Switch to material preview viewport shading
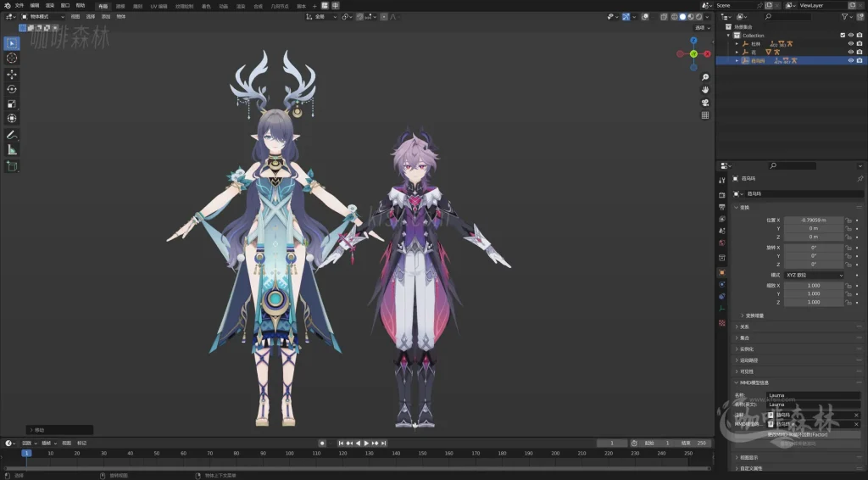This screenshot has width=868, height=480. pyautogui.click(x=691, y=17)
